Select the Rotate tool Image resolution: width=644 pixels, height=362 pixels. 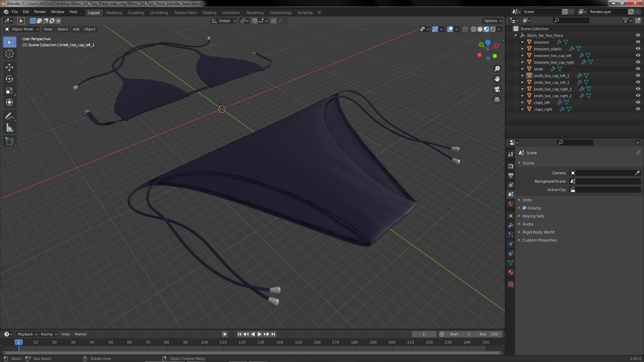coord(9,79)
